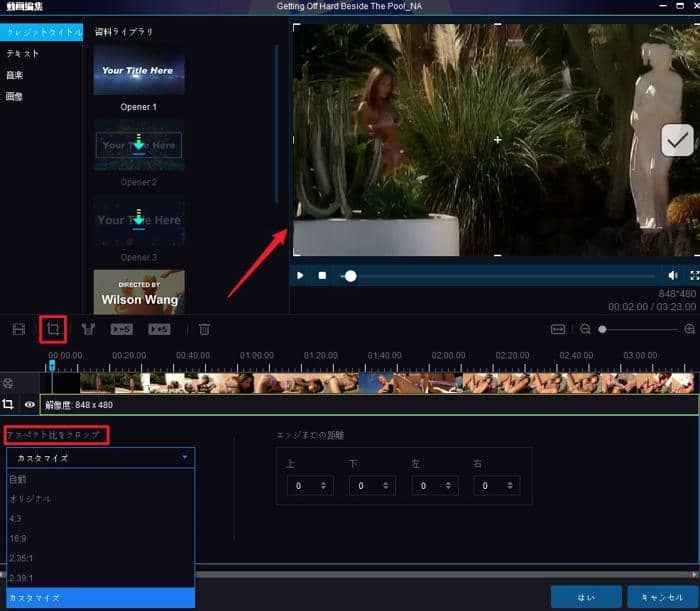Select the crop tool in the toolbar

pyautogui.click(x=53, y=328)
